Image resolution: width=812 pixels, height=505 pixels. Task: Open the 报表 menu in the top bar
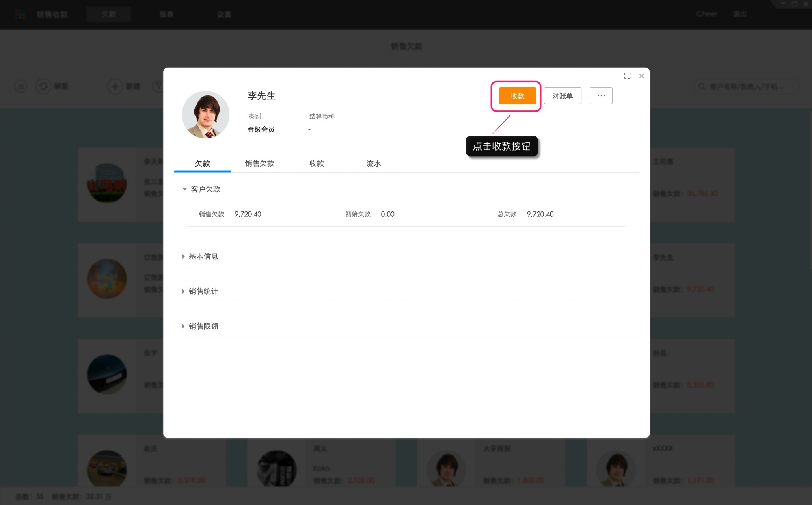(x=166, y=14)
